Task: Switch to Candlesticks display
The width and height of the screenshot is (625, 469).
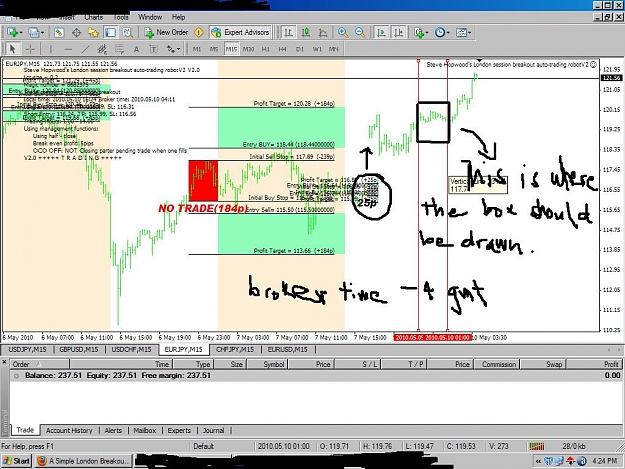Action: point(306,33)
